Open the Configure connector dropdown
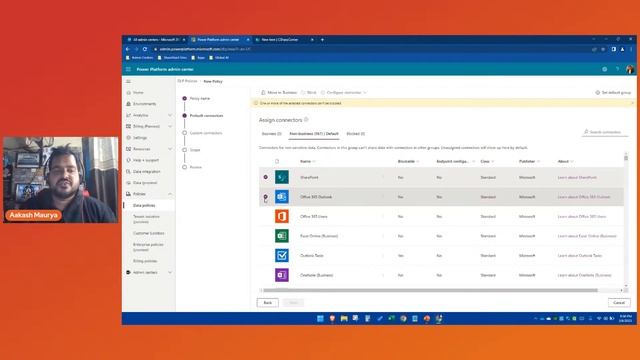This screenshot has height=360, width=640. pyautogui.click(x=344, y=93)
